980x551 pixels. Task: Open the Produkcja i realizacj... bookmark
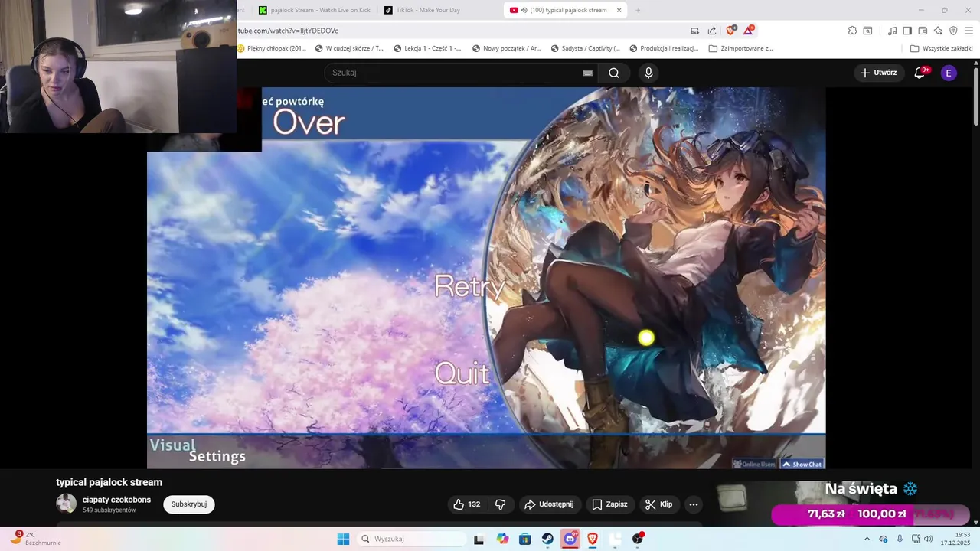[x=664, y=48]
